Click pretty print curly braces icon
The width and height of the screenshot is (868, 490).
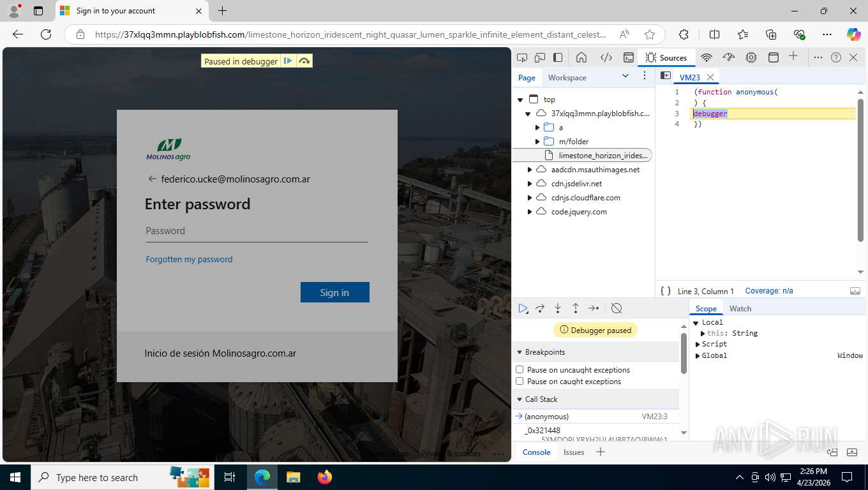[x=666, y=291]
